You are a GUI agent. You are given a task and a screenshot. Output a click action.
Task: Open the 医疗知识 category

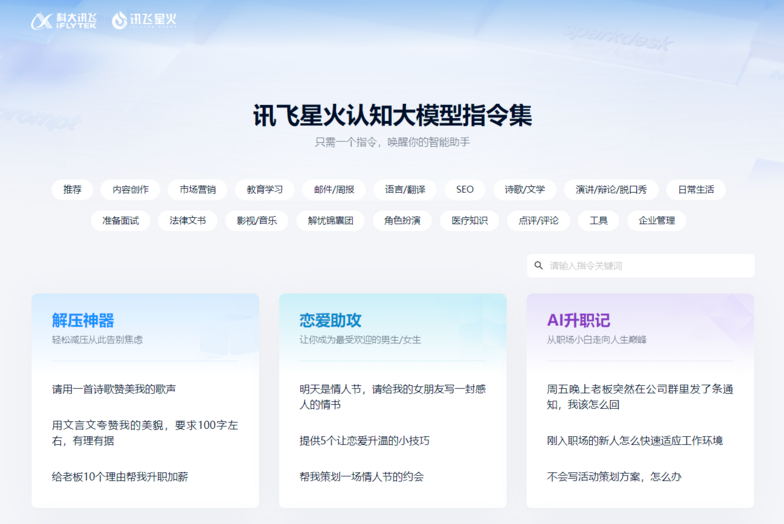coord(470,220)
